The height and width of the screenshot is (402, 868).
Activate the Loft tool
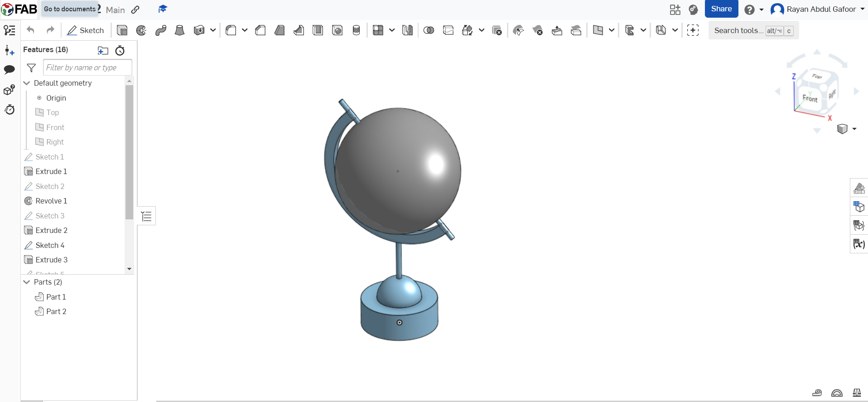click(x=180, y=30)
